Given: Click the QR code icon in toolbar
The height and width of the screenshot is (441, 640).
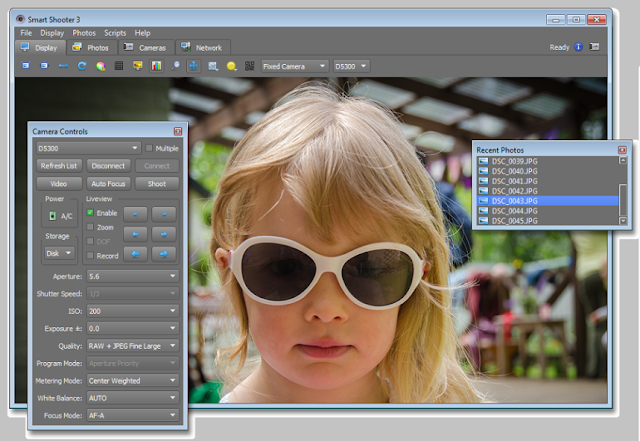Looking at the screenshot, I should [x=249, y=66].
